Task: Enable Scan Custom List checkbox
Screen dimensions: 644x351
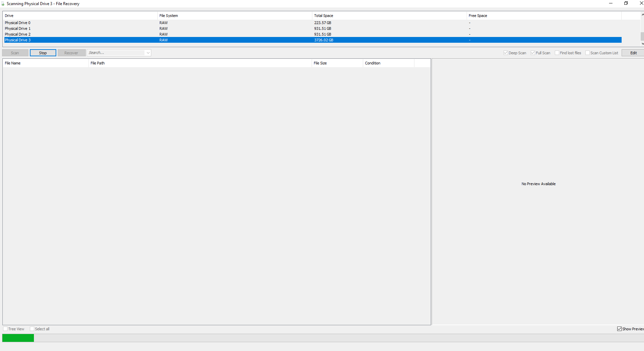Action: pyautogui.click(x=587, y=53)
